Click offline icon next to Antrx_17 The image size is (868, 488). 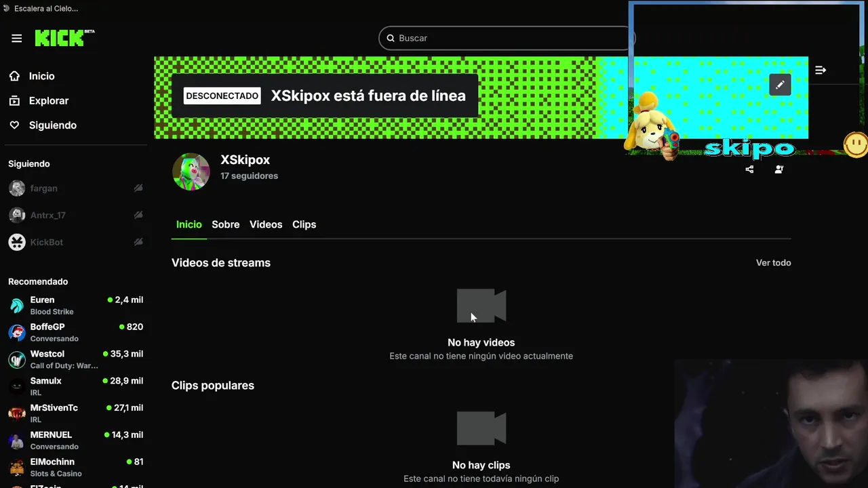(138, 215)
